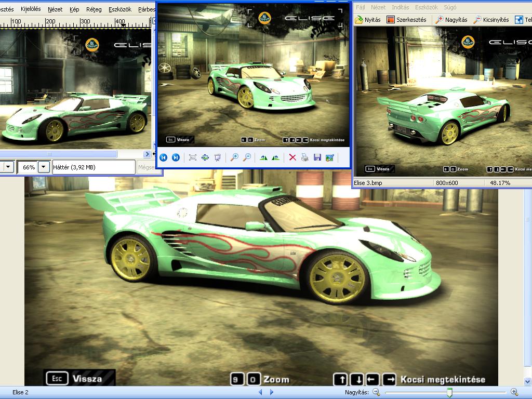Screen dimensions: 532x399
Task: Print the image from the viewer toolbar
Action: point(304,157)
